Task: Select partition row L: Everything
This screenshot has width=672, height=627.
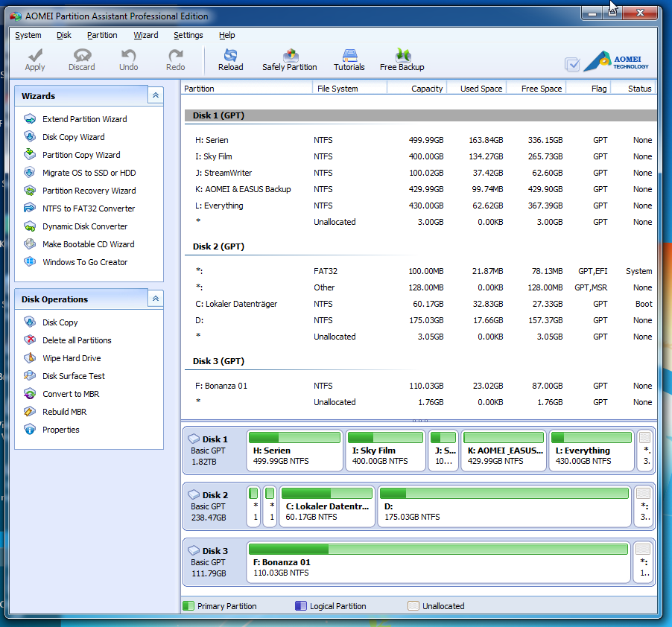Action: (x=420, y=206)
